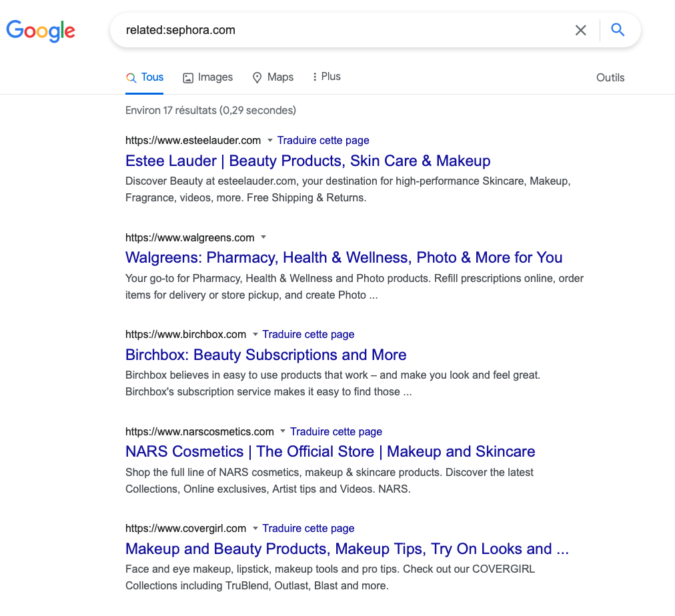Viewport: 675px width, 616px height.
Task: Expand the dropdown arrow beside esteelauder.com
Action: (x=270, y=140)
